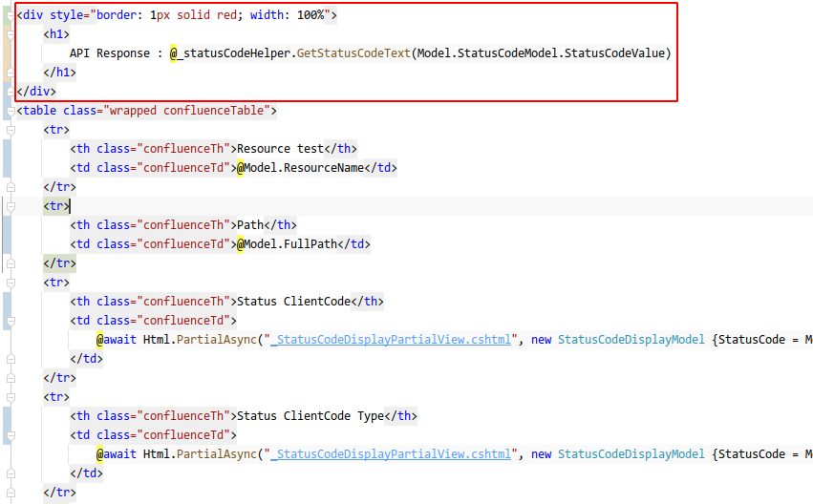Screen dimensions: 813x504
Task: Click Html.PartialAsync call under Status ClientCode header
Action: tap(200, 340)
